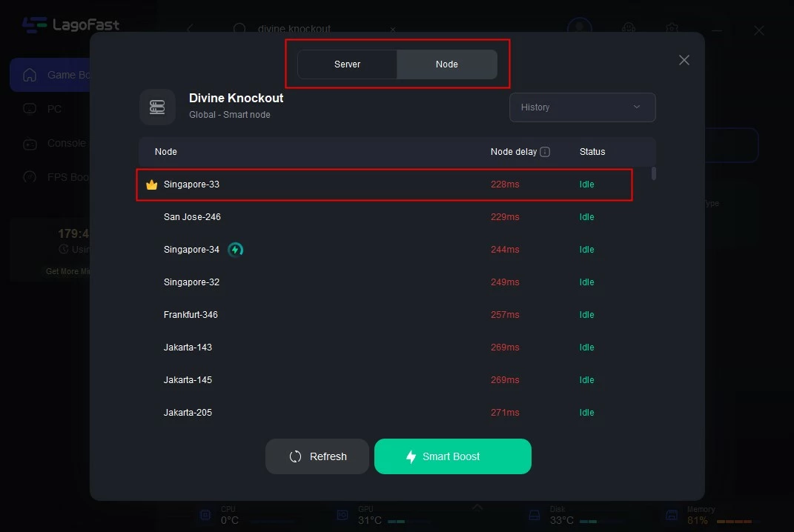The image size is (794, 532).
Task: Switch to the Server tab
Action: 347,64
